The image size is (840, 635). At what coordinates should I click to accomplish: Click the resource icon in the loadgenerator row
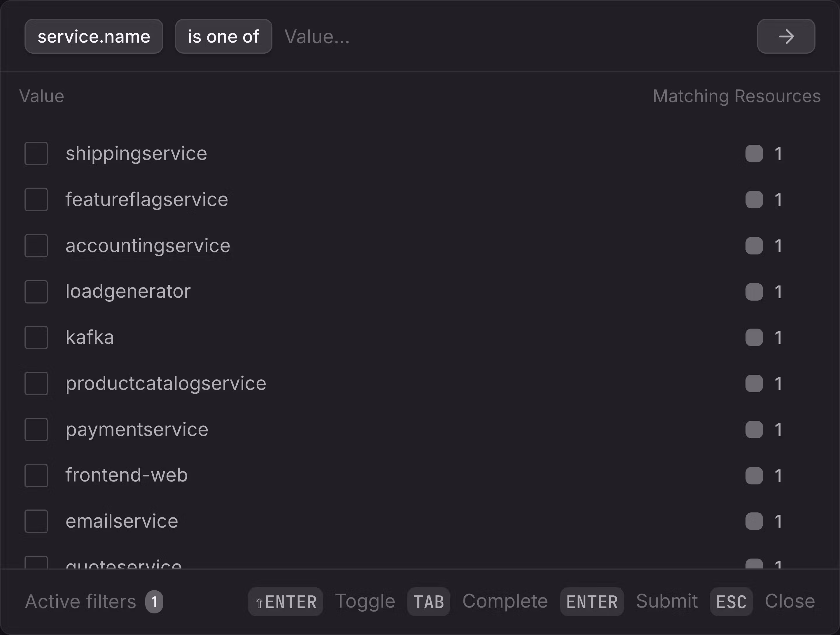pyautogui.click(x=754, y=292)
